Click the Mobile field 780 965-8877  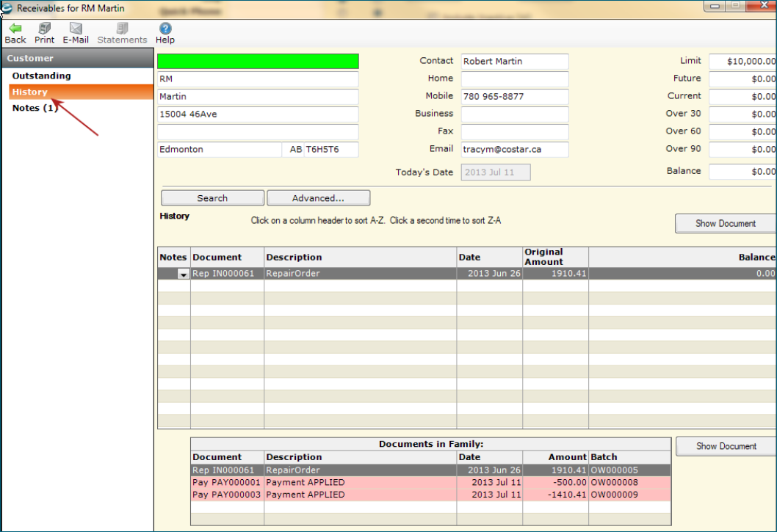[x=514, y=97]
